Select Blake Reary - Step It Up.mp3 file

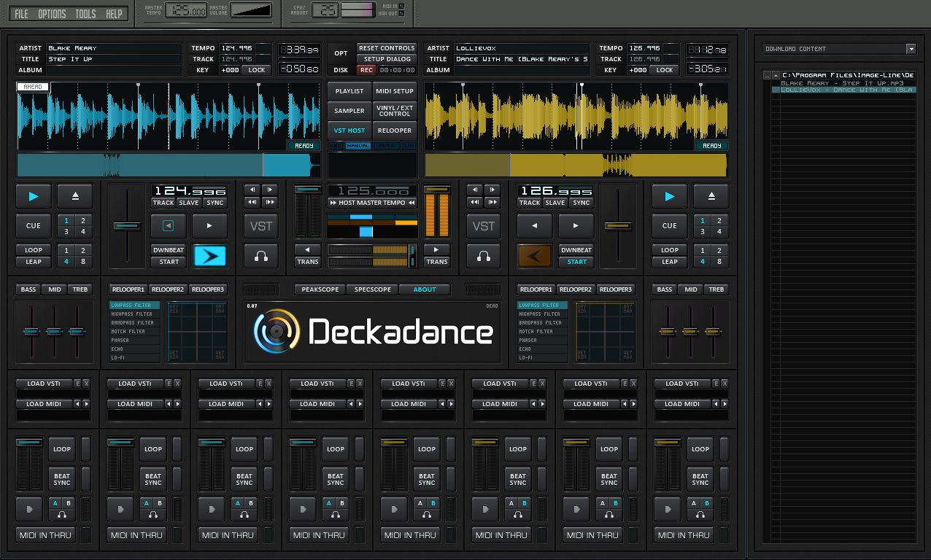[x=841, y=82]
